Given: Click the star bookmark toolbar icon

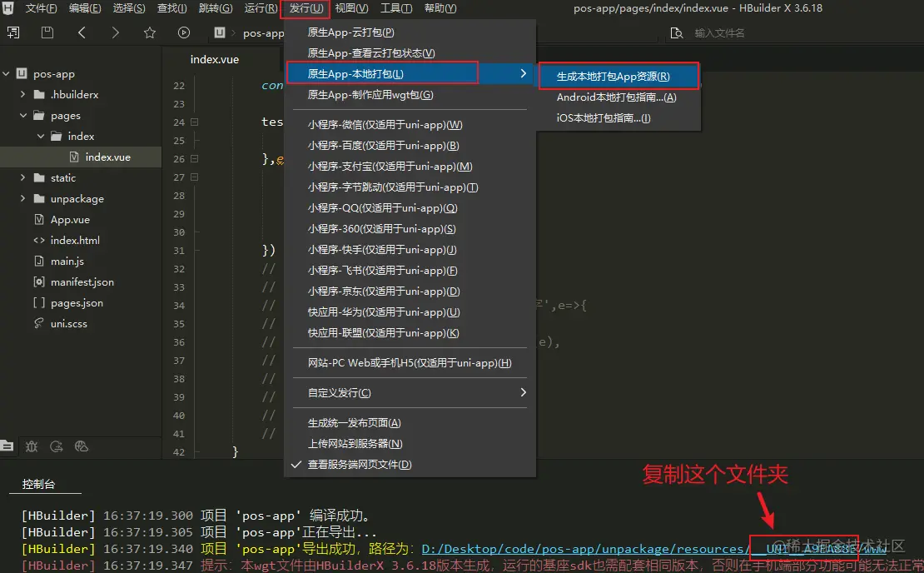Looking at the screenshot, I should (x=150, y=33).
